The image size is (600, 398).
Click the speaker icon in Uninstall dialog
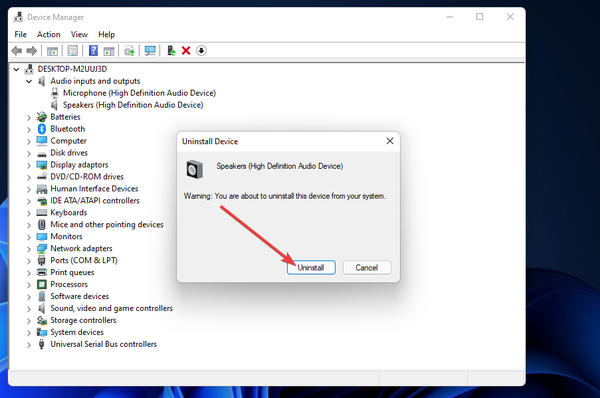coord(194,169)
